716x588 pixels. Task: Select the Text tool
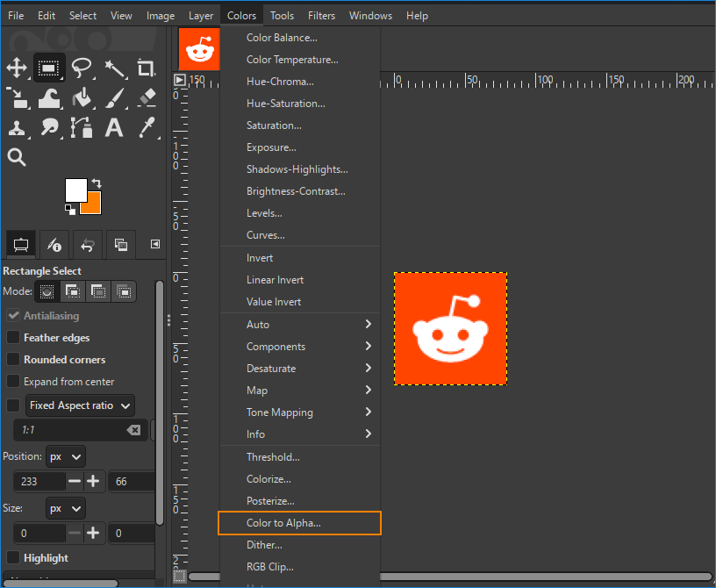(114, 127)
